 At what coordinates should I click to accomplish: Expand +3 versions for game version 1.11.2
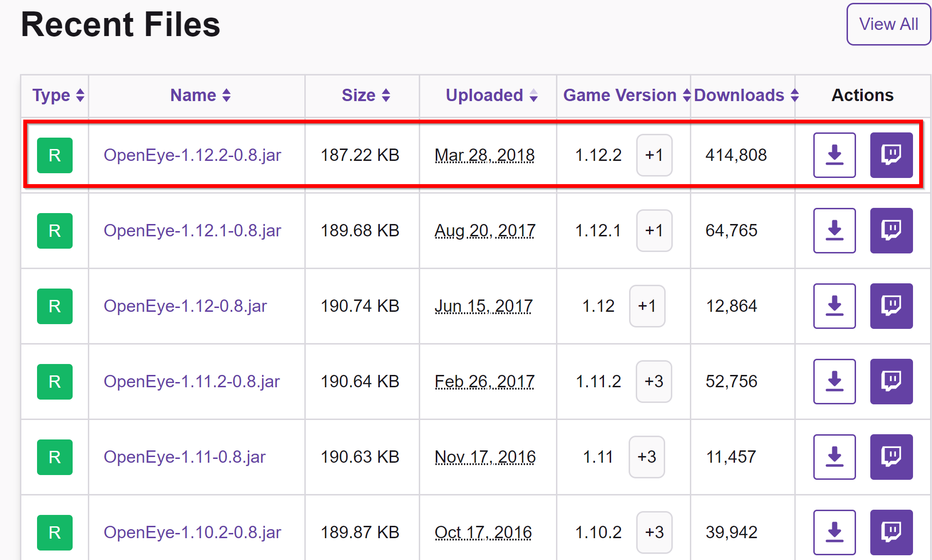click(x=654, y=382)
